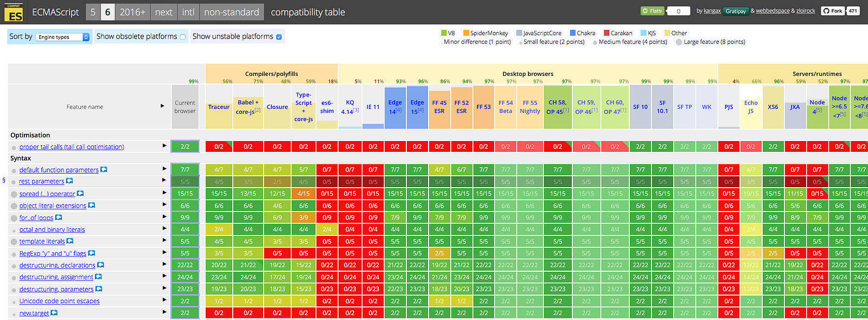This screenshot has height=320, width=868.
Task: Click the section anchor symbol by rest parameters
Action: pyautogui.click(x=4, y=180)
